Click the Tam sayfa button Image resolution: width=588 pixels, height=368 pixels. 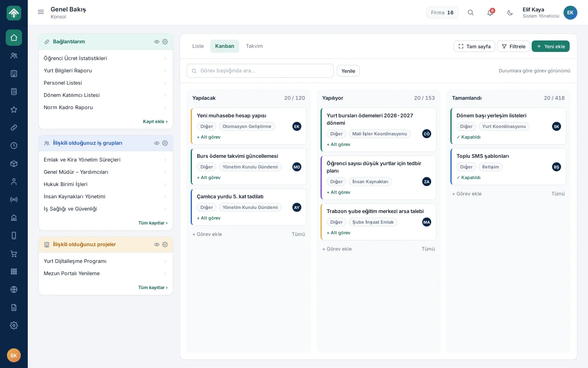coord(474,46)
